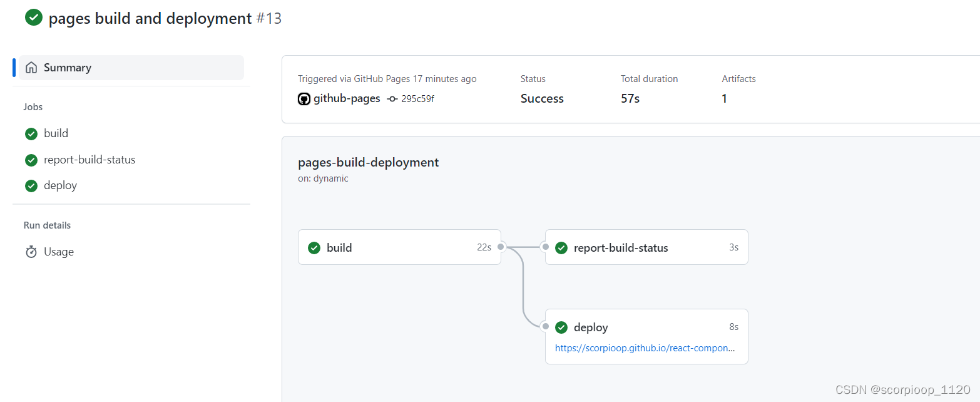
Task: Click green check icon beside sidebar deploy
Action: 31,186
